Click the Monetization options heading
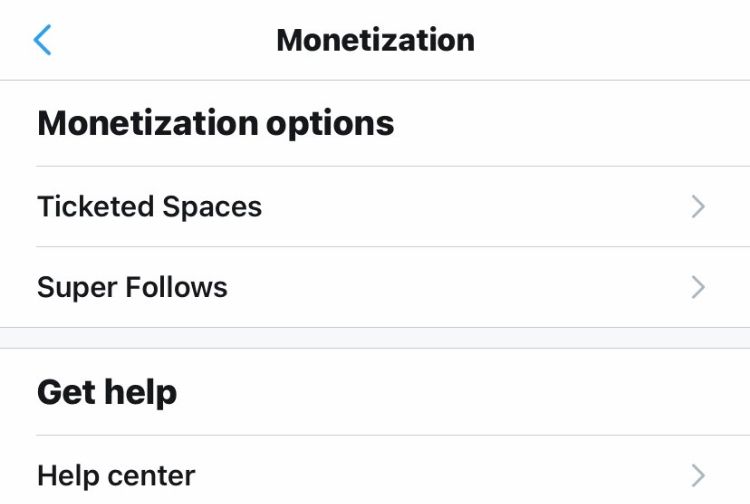Viewport: 750px width, 504px height. 216,124
